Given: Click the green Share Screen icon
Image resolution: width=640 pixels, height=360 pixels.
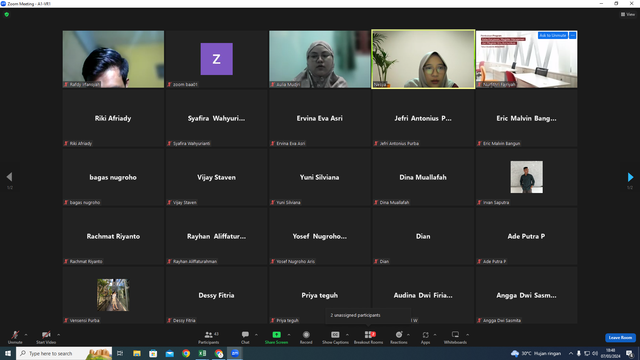Looking at the screenshot, I should [276, 335].
